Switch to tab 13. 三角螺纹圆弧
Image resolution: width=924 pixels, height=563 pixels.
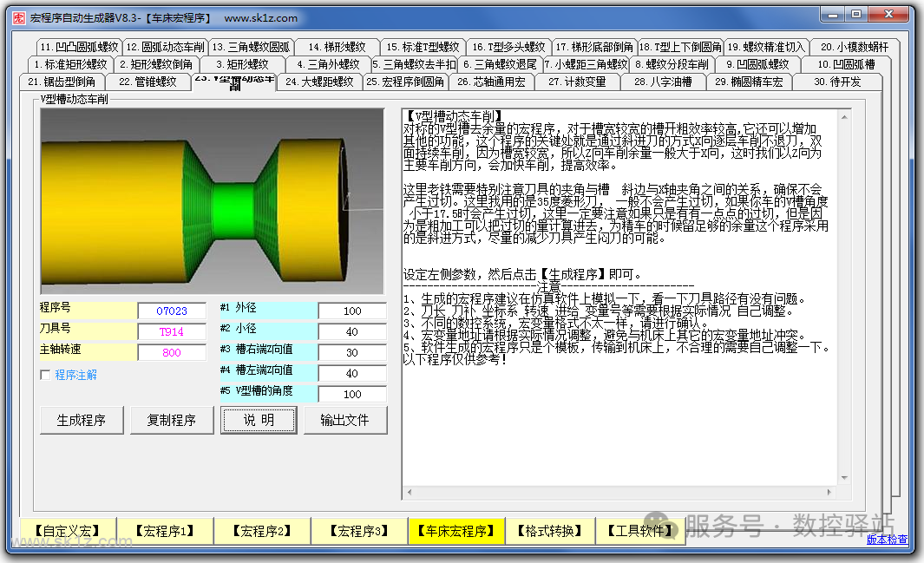tap(251, 47)
